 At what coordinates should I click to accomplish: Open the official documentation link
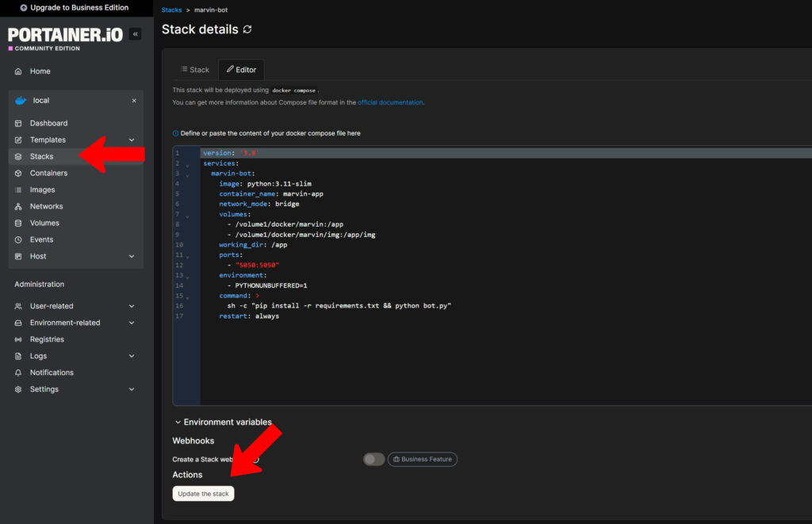pos(390,102)
